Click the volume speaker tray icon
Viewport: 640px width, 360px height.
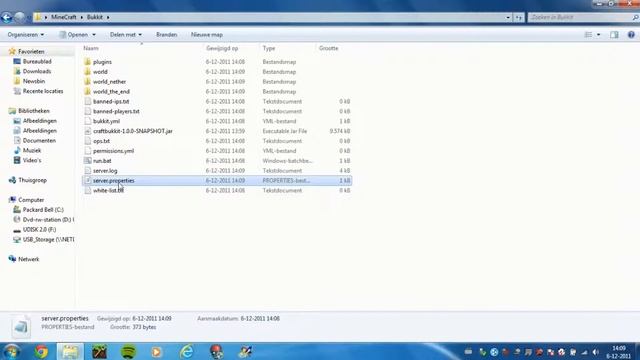click(596, 352)
